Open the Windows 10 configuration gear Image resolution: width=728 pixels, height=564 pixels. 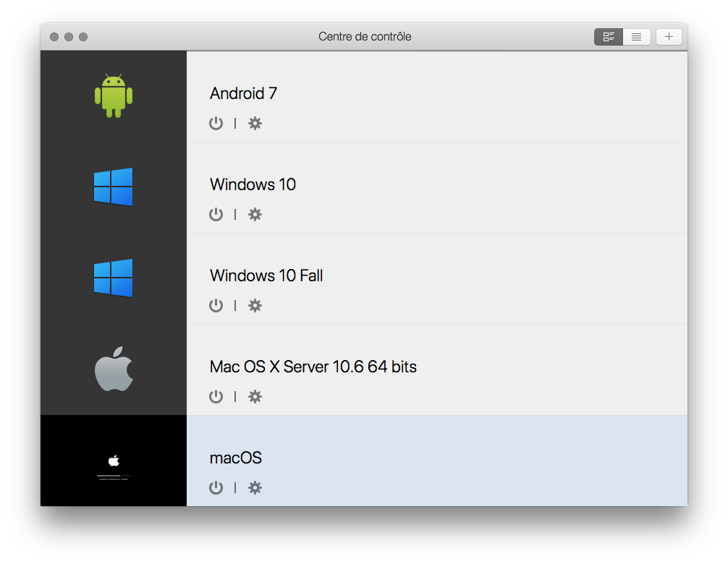(x=255, y=214)
